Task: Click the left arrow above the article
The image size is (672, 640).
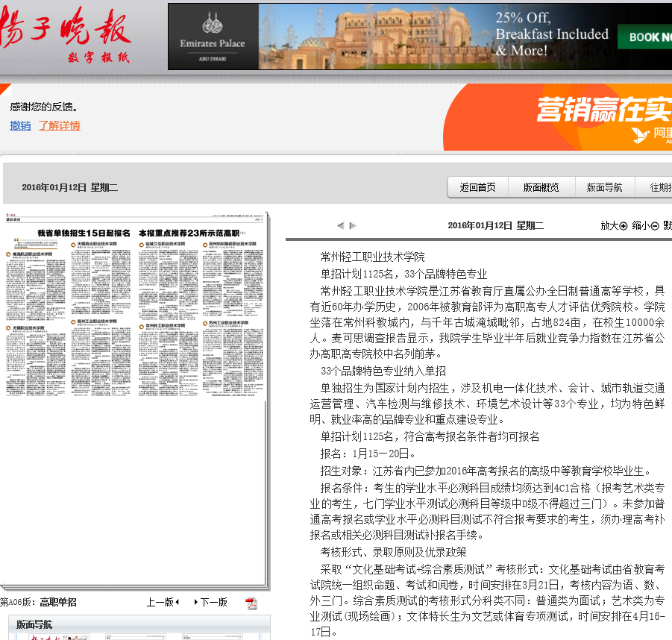Action: 340,225
